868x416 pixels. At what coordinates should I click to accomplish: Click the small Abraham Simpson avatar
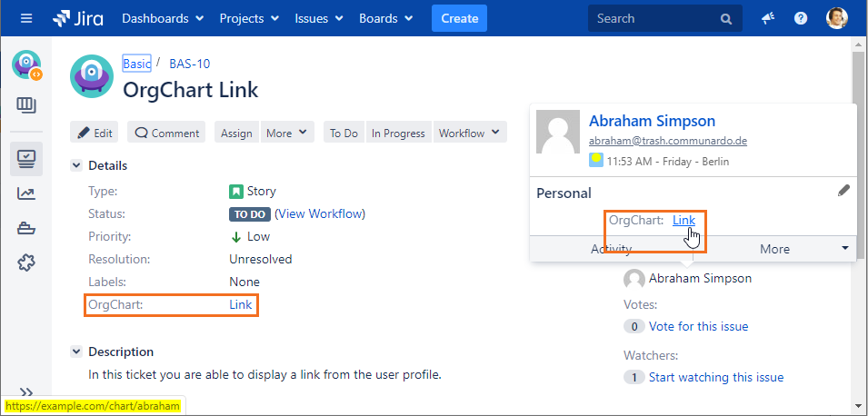click(634, 279)
